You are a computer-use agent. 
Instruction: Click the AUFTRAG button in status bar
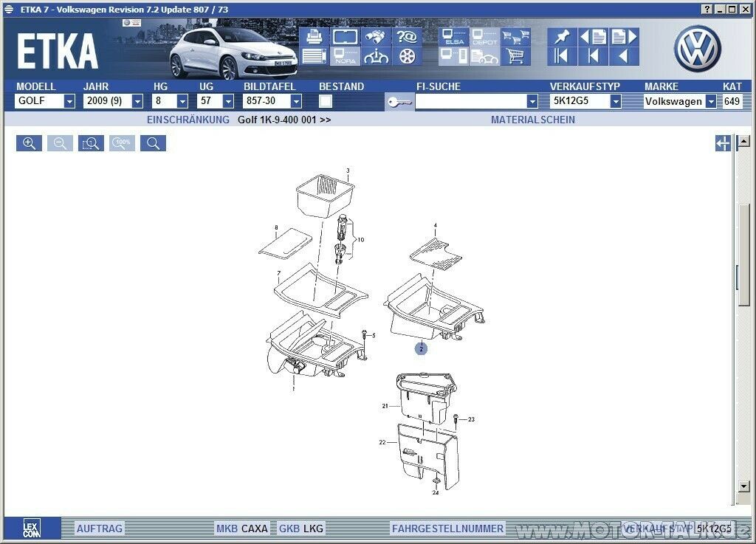click(100, 528)
